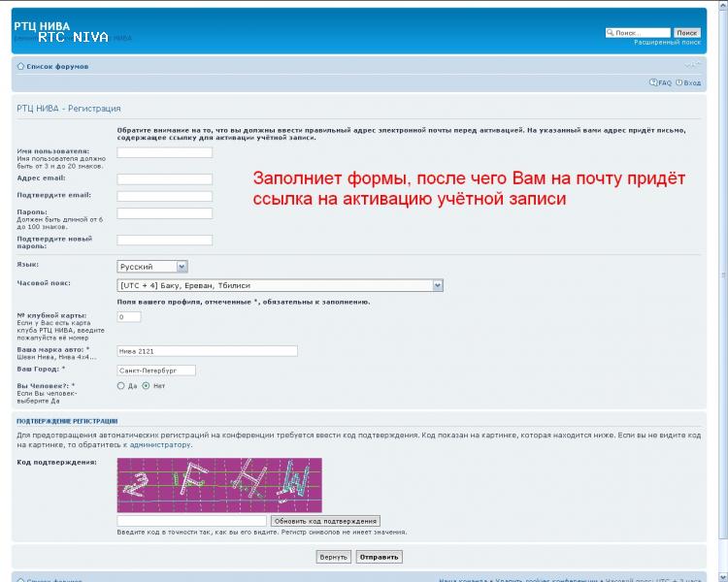Click the администратору link
This screenshot has height=582, width=728.
pos(160,444)
